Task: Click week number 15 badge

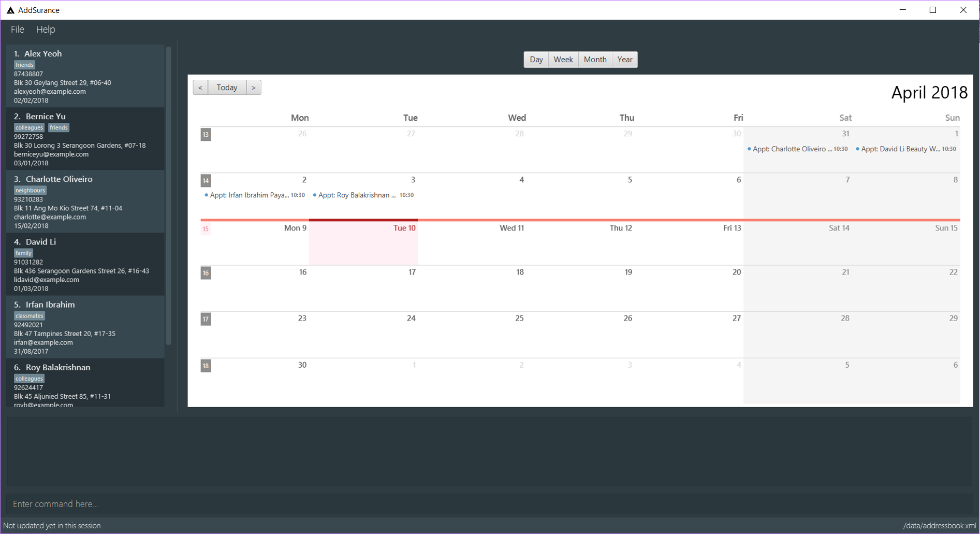Action: pyautogui.click(x=206, y=229)
